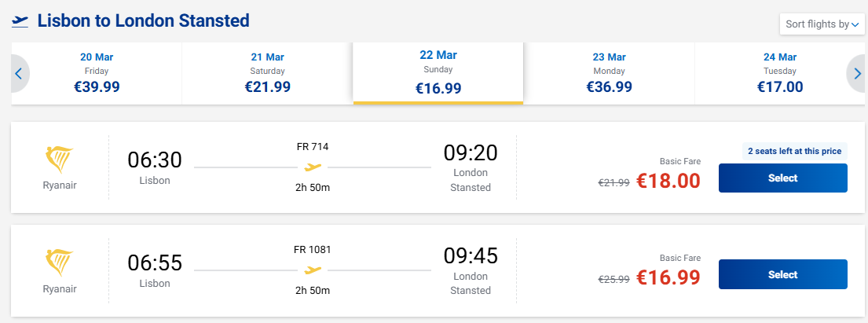Click the yellow plane icon under FR 1081
868x323 pixels.
click(313, 270)
